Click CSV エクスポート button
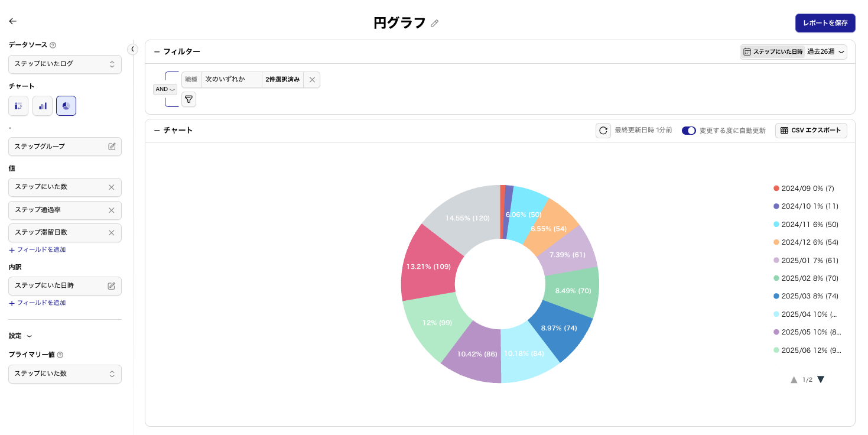The height and width of the screenshot is (435, 868). click(x=811, y=131)
